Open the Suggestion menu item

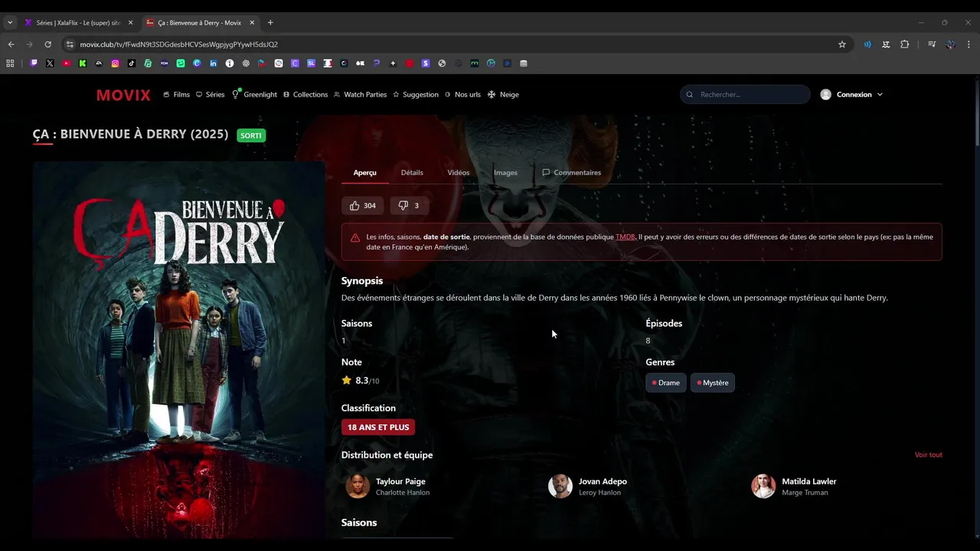pyautogui.click(x=416, y=95)
